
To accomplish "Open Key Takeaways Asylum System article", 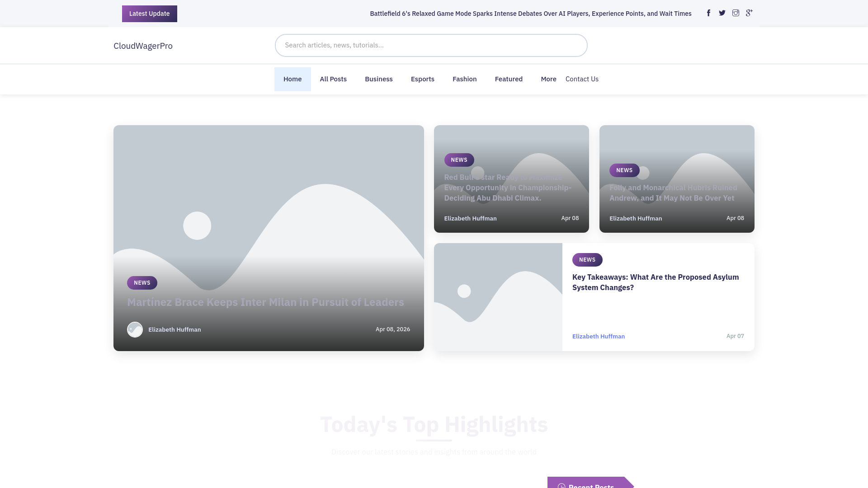I will click(x=656, y=282).
